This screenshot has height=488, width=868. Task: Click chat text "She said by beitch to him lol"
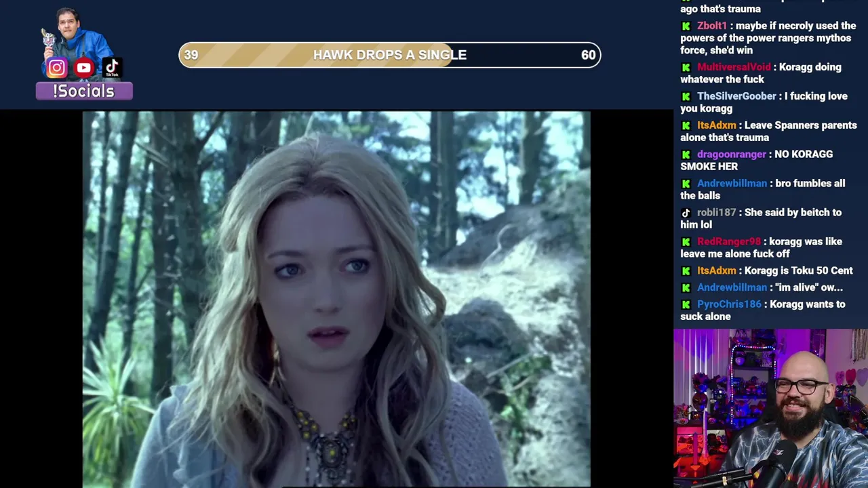tap(761, 219)
